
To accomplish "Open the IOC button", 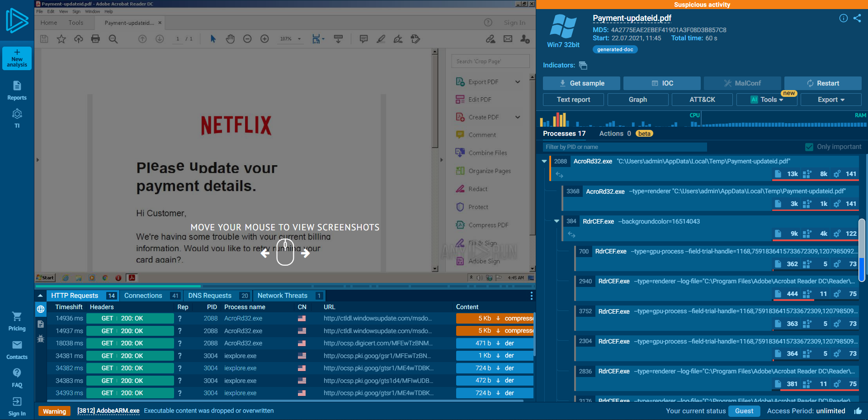I will click(x=662, y=83).
